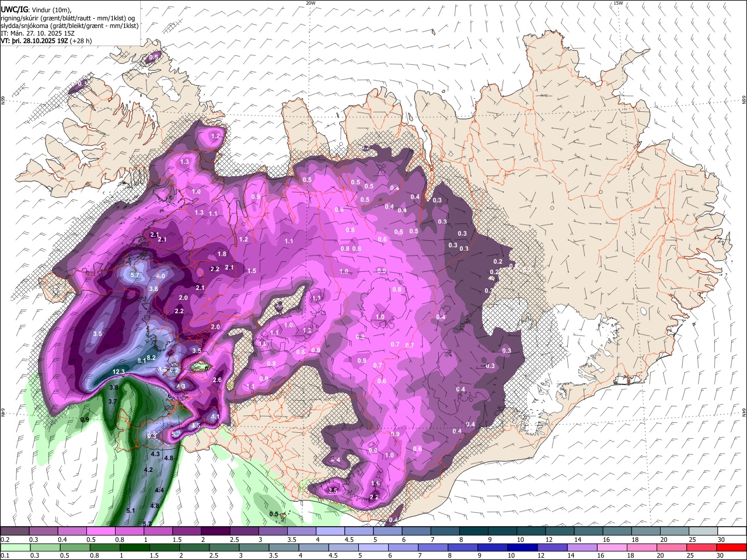The image size is (747, 560).
Task: Select dark teal upper swatch between 8 and 9
Action: 474,531
